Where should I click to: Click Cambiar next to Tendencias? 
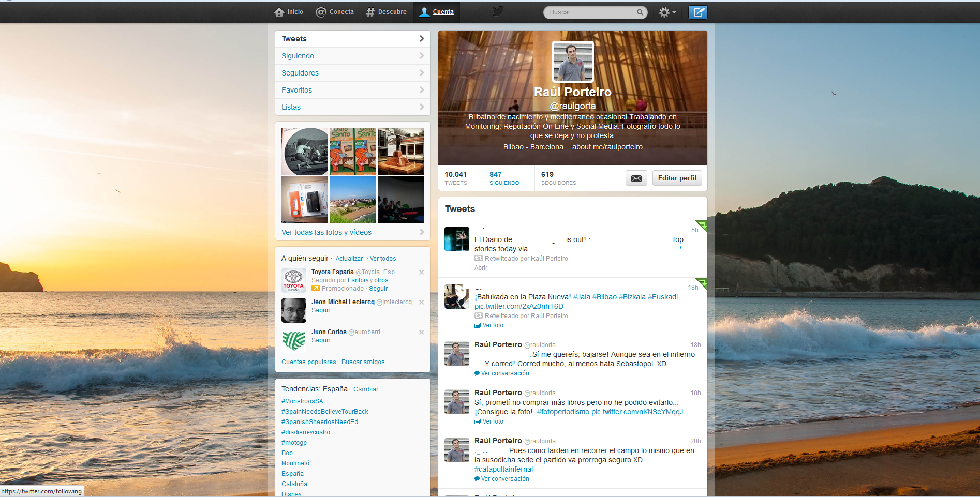tap(366, 389)
